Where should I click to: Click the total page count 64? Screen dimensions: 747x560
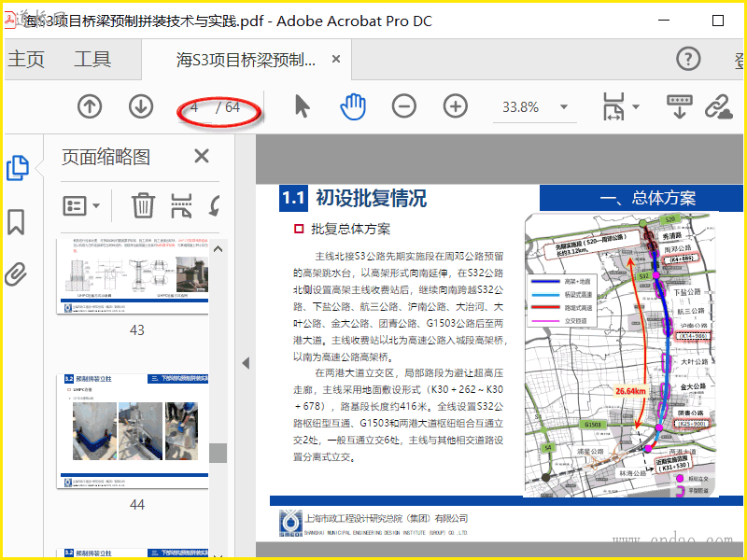pos(233,107)
